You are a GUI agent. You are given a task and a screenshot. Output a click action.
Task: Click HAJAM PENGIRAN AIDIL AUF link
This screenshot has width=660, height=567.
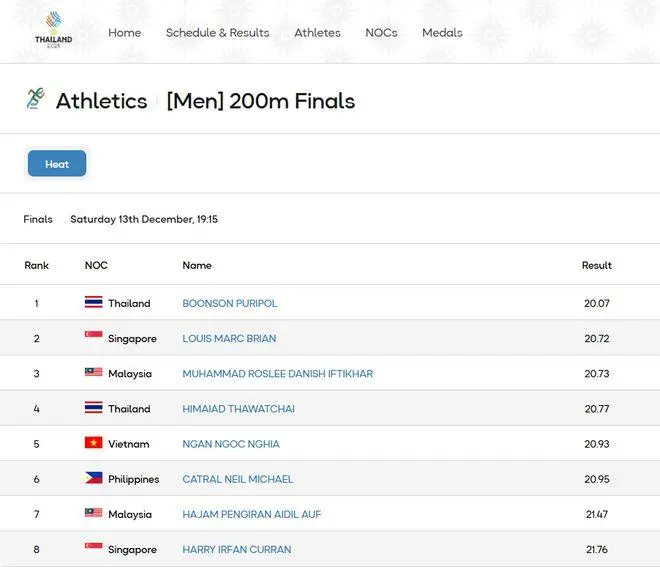[x=251, y=514]
